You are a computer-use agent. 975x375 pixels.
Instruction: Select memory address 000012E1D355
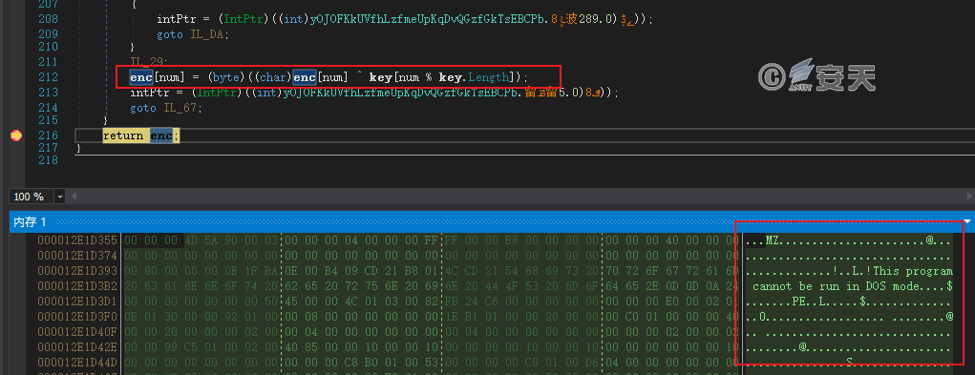tap(77, 240)
